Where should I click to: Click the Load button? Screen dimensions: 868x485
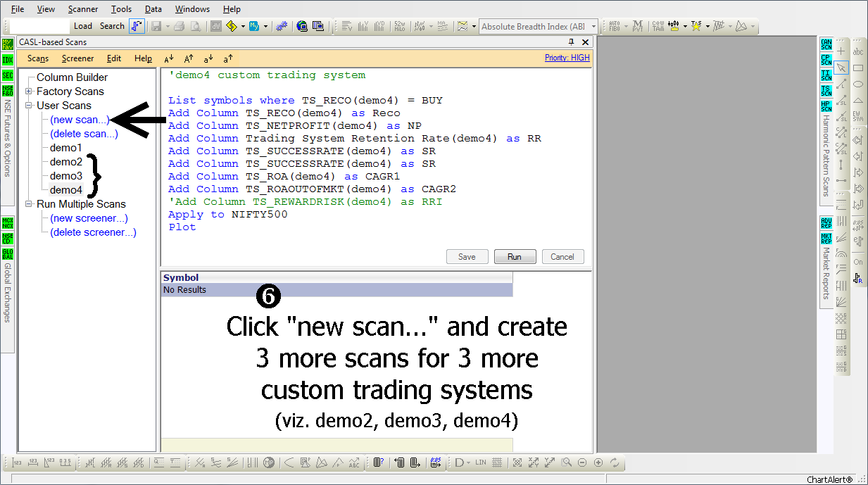tap(83, 26)
